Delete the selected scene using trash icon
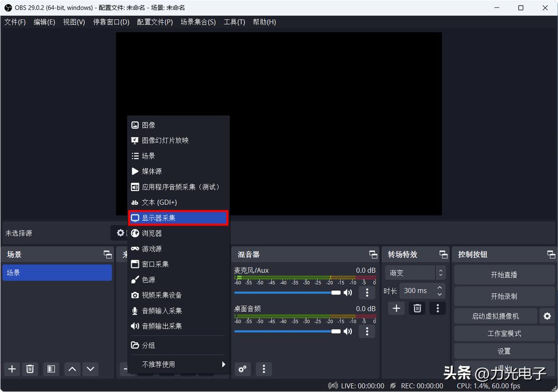This screenshot has height=392, width=558. coord(30,369)
